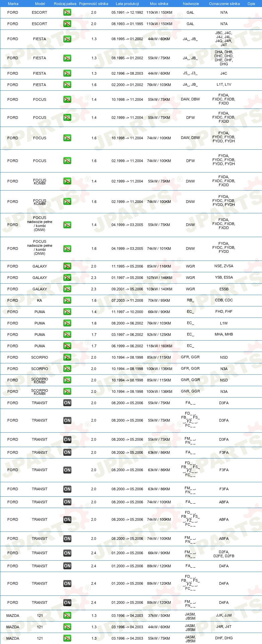Click the Nadwozie column header

coord(191,4)
